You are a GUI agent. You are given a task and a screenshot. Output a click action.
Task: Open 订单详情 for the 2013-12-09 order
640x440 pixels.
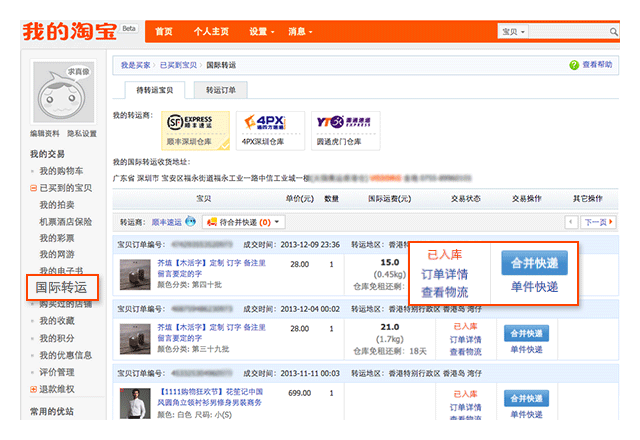444,274
